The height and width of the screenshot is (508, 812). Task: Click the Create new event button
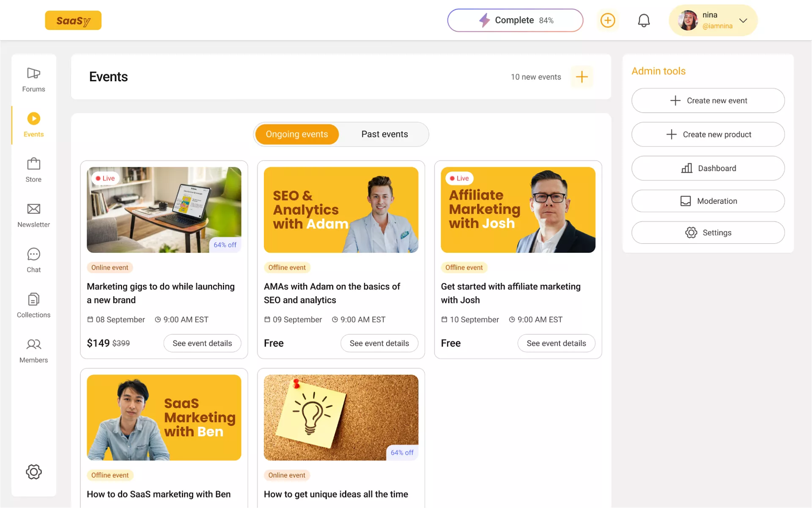[x=708, y=100]
